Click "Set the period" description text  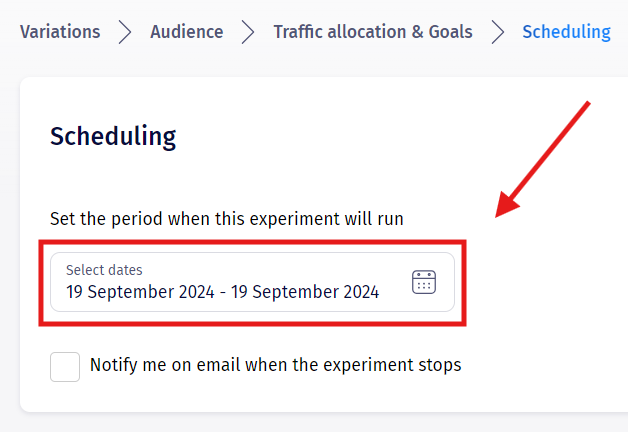pos(227,218)
